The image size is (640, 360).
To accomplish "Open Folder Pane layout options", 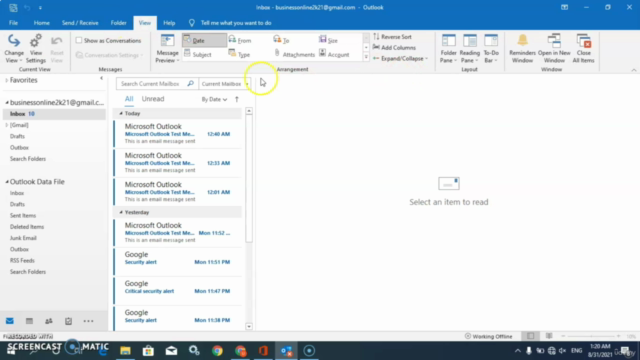I will (x=449, y=49).
